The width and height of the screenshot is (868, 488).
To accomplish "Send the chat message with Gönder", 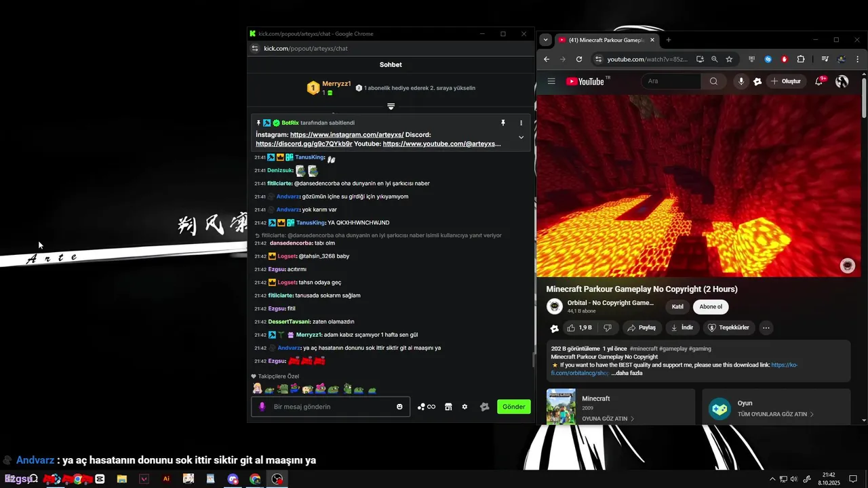I will (513, 407).
